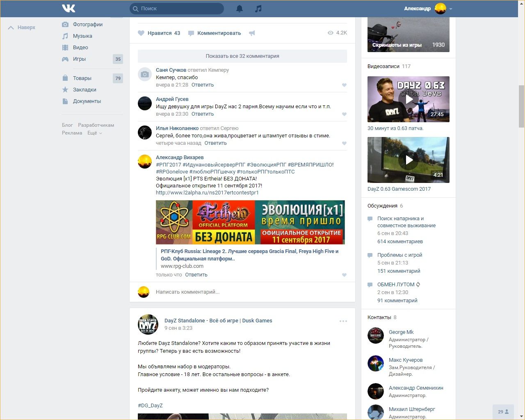This screenshot has height=420, width=525.
Task: Open Видео in the sidebar
Action: point(80,48)
